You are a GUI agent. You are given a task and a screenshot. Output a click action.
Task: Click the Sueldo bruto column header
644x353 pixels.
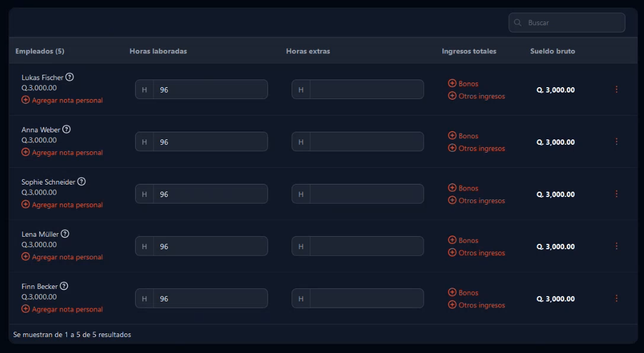[552, 51]
